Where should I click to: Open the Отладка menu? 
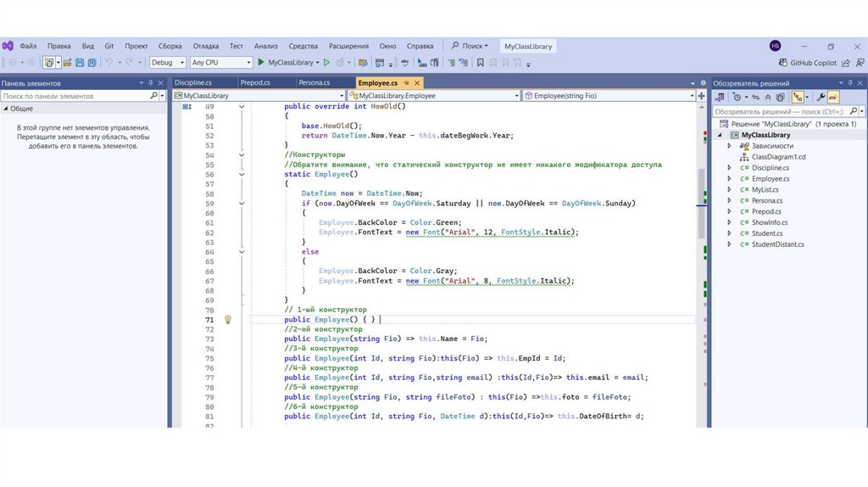[x=205, y=46]
